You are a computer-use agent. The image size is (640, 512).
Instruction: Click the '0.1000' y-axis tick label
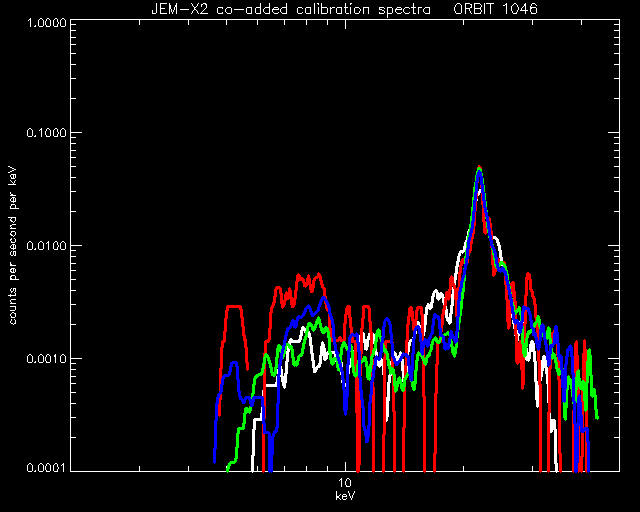coord(46,133)
